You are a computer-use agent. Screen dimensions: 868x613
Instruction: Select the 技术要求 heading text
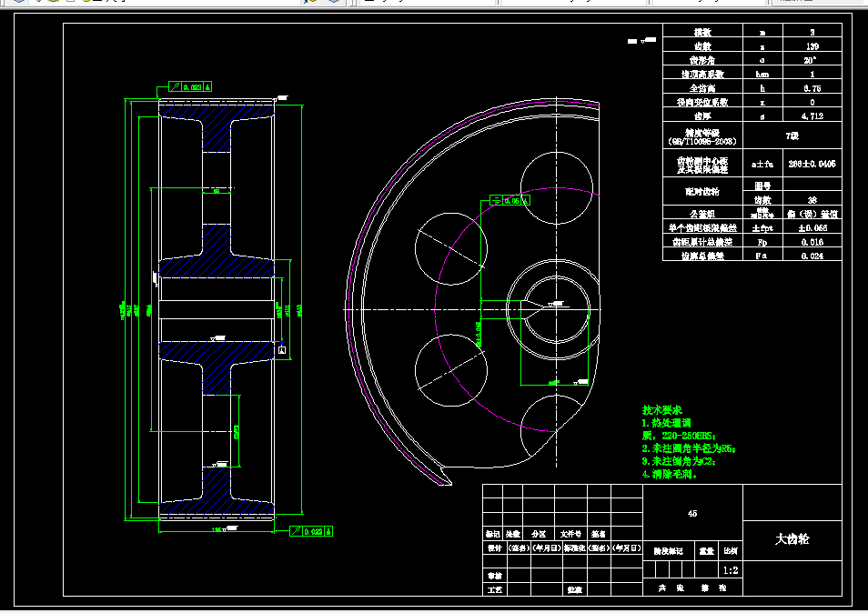662,410
